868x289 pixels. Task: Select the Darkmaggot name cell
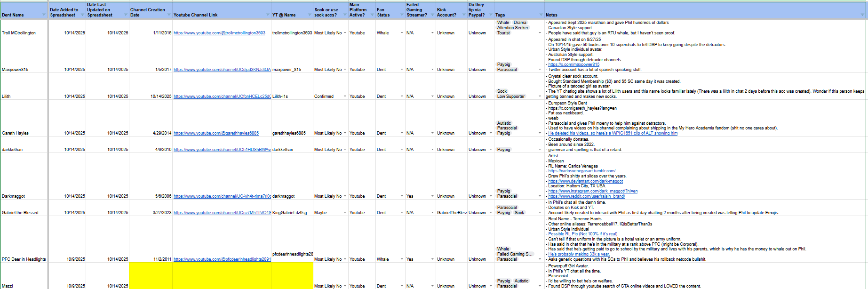click(24, 176)
